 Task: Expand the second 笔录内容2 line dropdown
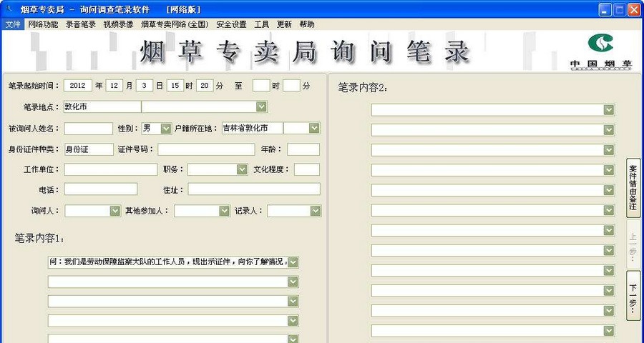(x=609, y=130)
